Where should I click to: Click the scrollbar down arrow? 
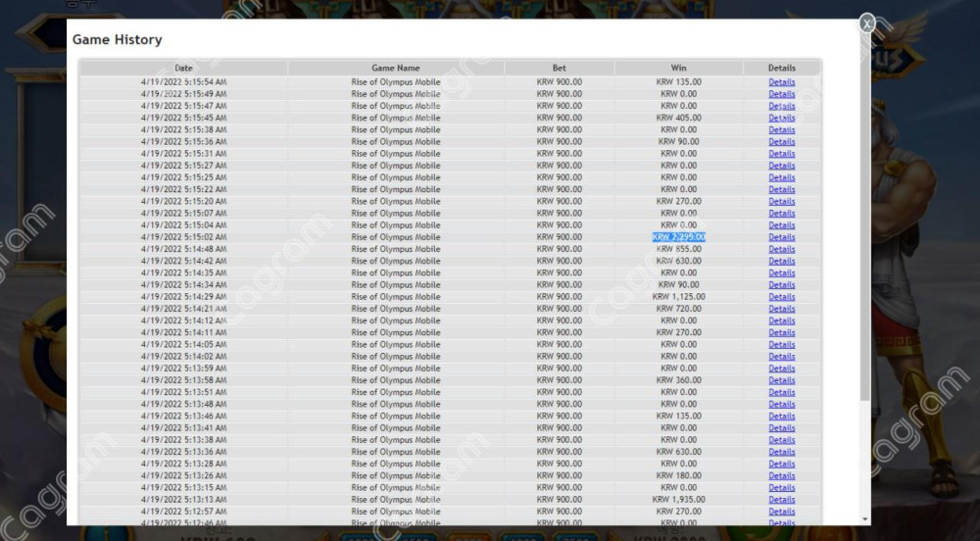pyautogui.click(x=863, y=518)
